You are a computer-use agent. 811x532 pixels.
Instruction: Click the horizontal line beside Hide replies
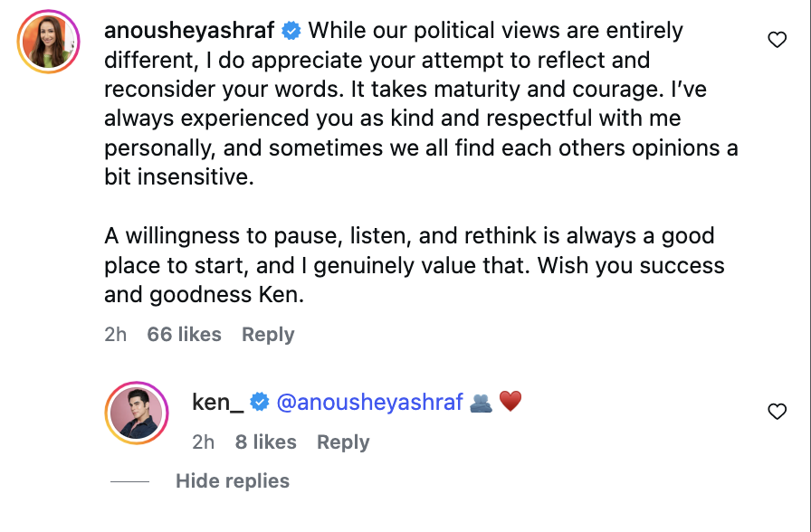129,481
